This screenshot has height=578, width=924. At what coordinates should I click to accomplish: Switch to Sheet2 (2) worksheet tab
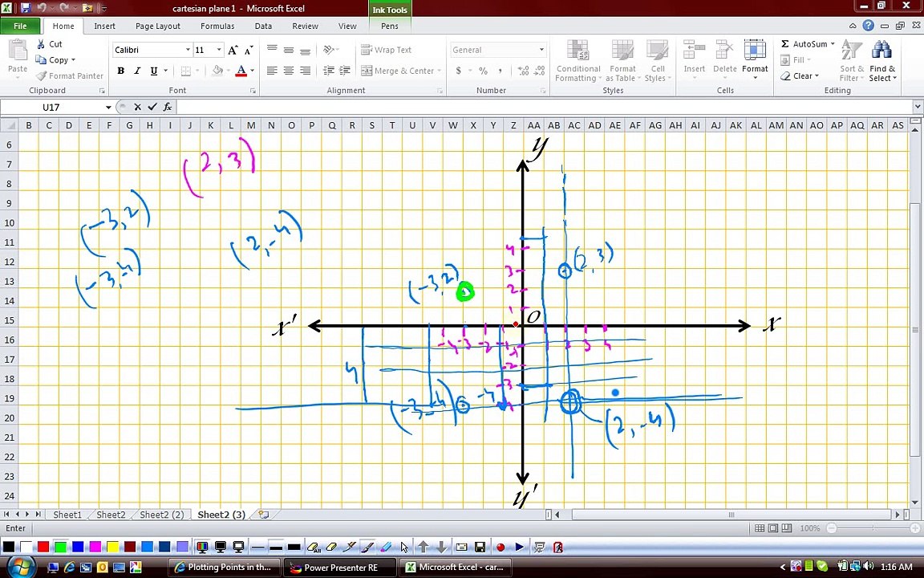pyautogui.click(x=161, y=515)
